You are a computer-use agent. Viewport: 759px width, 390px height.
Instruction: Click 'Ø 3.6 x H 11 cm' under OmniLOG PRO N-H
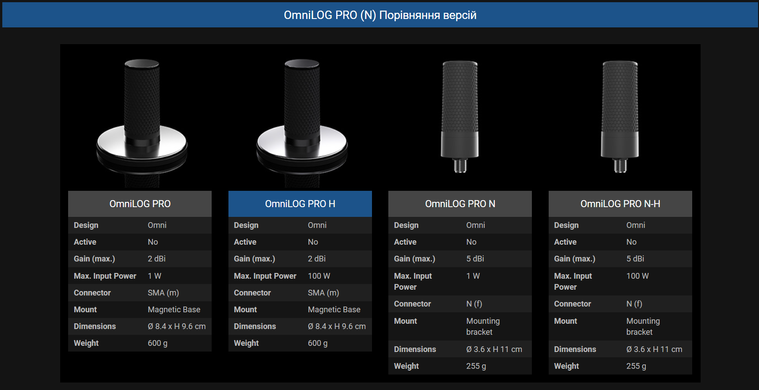pyautogui.click(x=654, y=349)
